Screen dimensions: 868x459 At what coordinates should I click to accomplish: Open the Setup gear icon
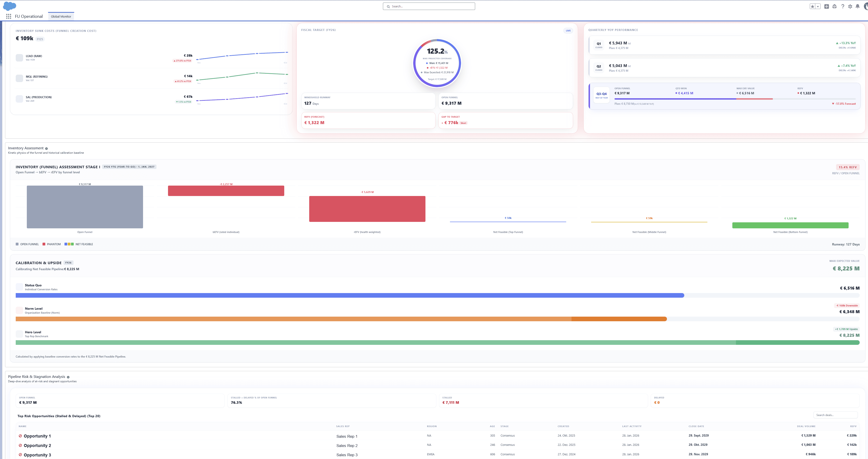850,6
